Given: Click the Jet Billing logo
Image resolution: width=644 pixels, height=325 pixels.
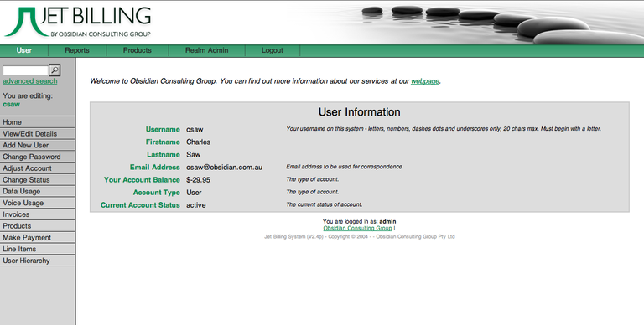Looking at the screenshot, I should point(78,22).
